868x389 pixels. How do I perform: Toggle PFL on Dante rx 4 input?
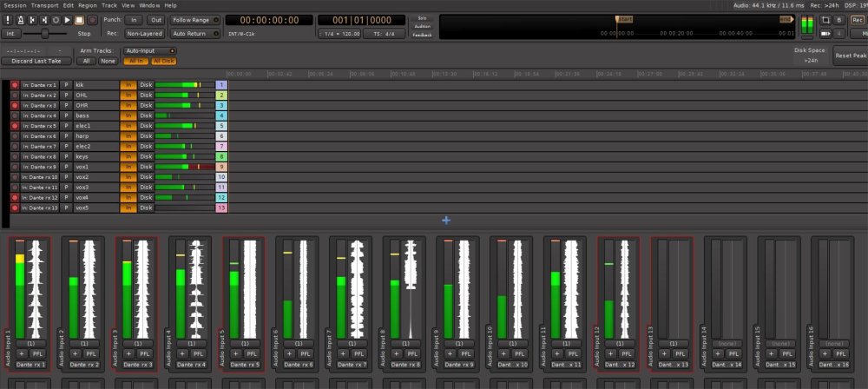198,353
